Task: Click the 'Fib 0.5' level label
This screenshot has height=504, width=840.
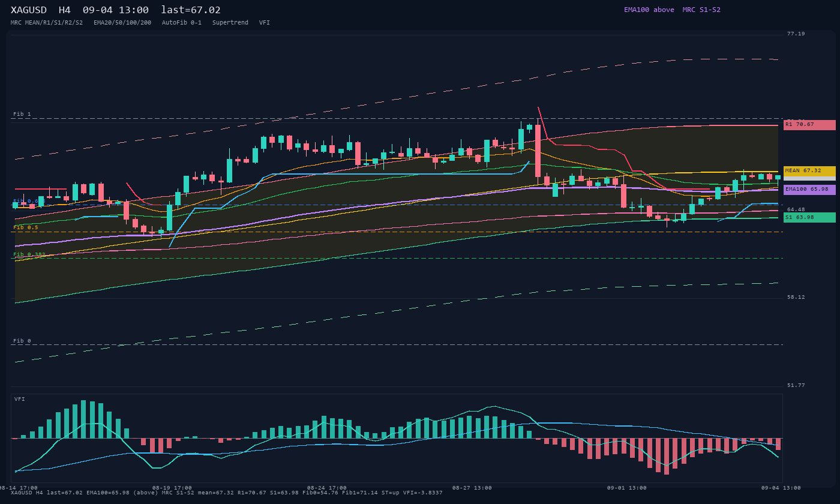Action: point(26,227)
